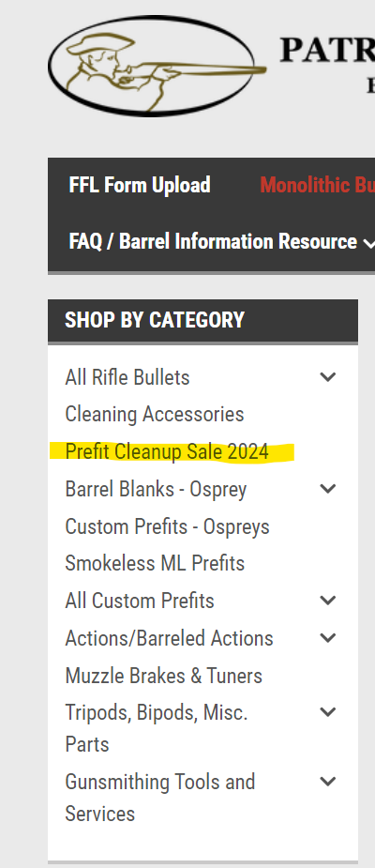This screenshot has height=868, width=375.
Task: Open highlighted Prefit Cleanup Sale 2024 link
Action: [167, 451]
